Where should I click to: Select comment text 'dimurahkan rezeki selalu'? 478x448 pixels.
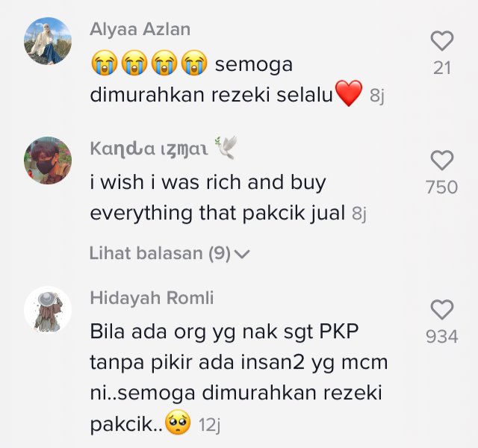[x=211, y=95]
